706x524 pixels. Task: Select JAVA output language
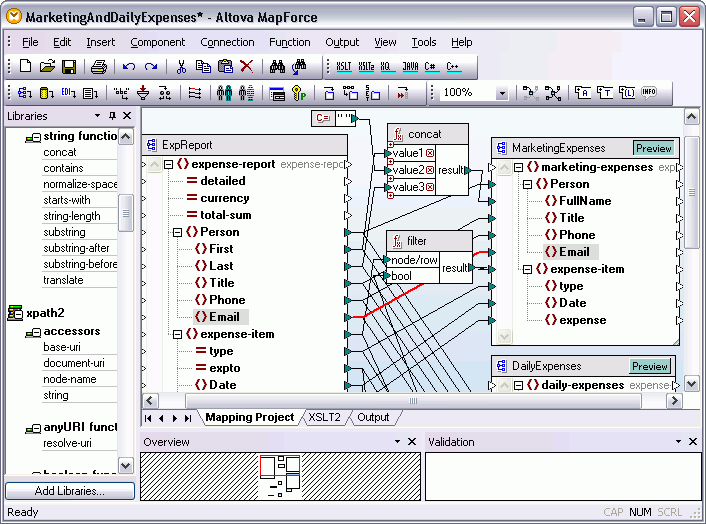click(x=410, y=67)
